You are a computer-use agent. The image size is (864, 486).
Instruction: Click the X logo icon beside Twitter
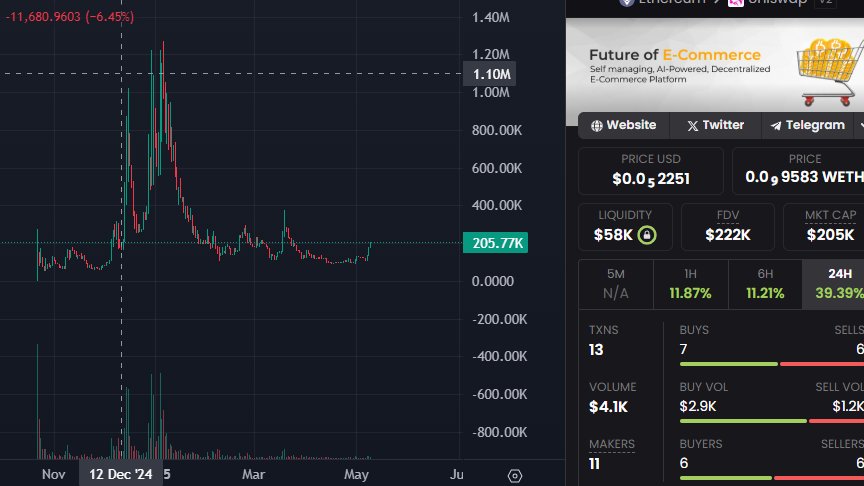(x=693, y=126)
